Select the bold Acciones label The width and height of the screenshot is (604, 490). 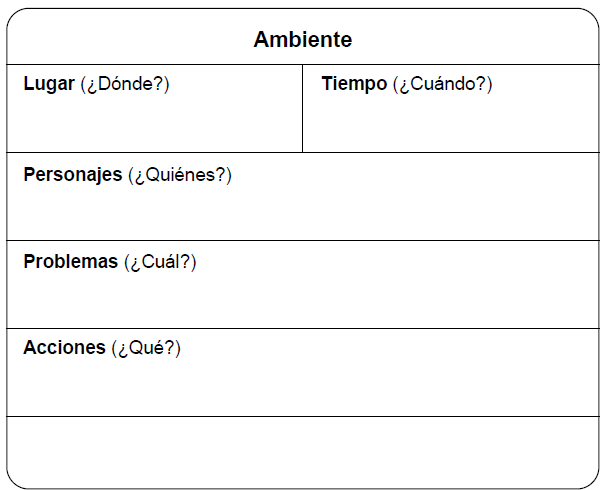(x=64, y=348)
